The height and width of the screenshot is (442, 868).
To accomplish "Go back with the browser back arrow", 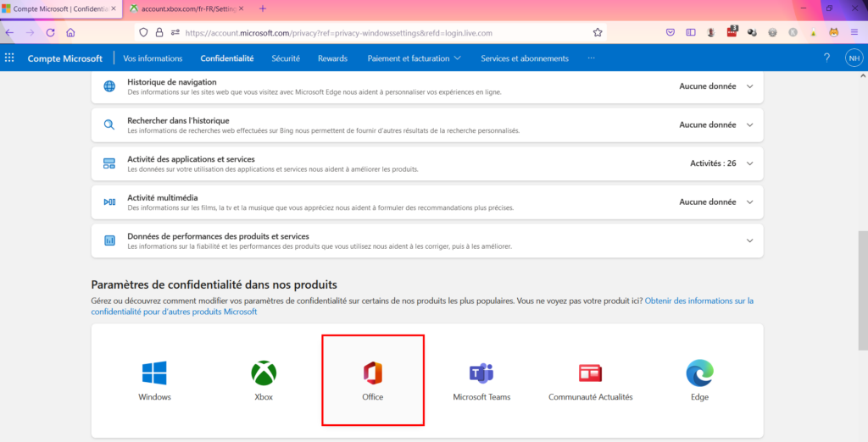I will [x=9, y=33].
